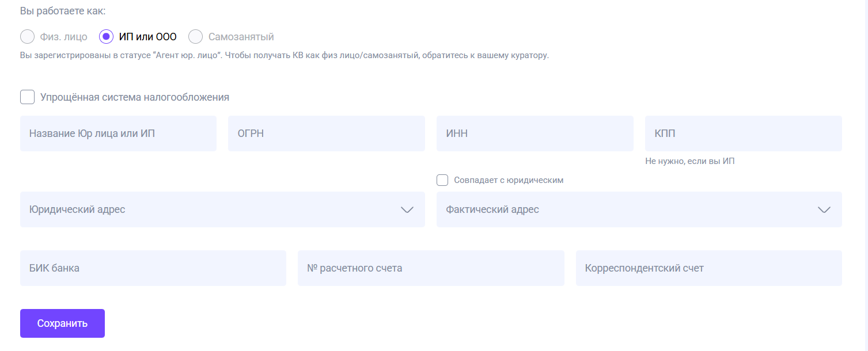Click the Юридический адрес combo box
This screenshot has height=351, width=868.
207,209
